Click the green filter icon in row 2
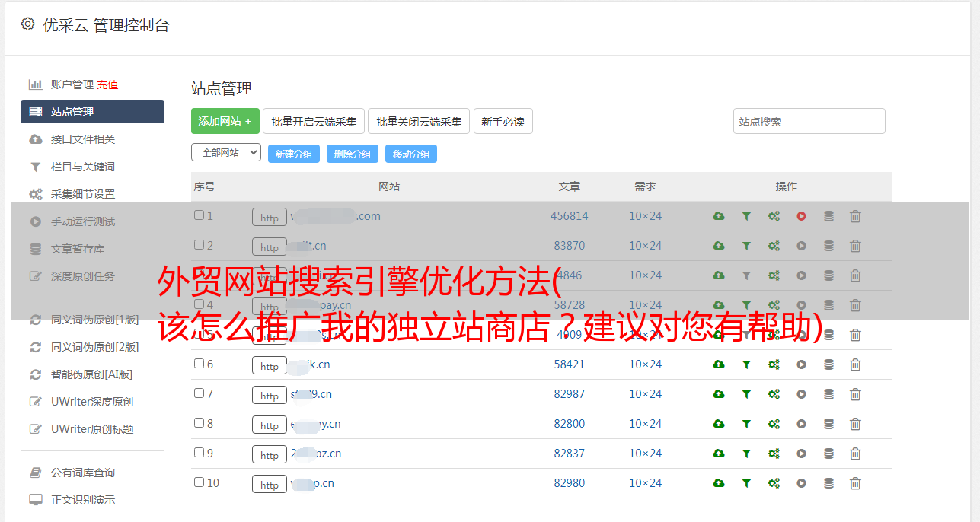The height and width of the screenshot is (522, 980). click(746, 246)
